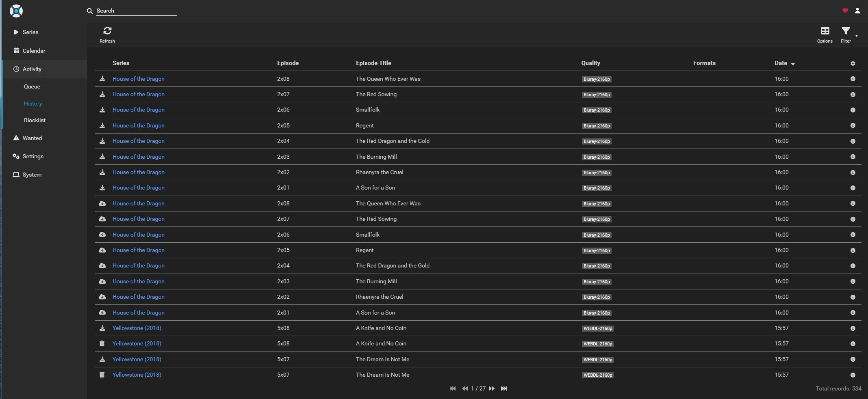Click the Refresh toolbar button
The height and width of the screenshot is (399, 868).
click(107, 35)
